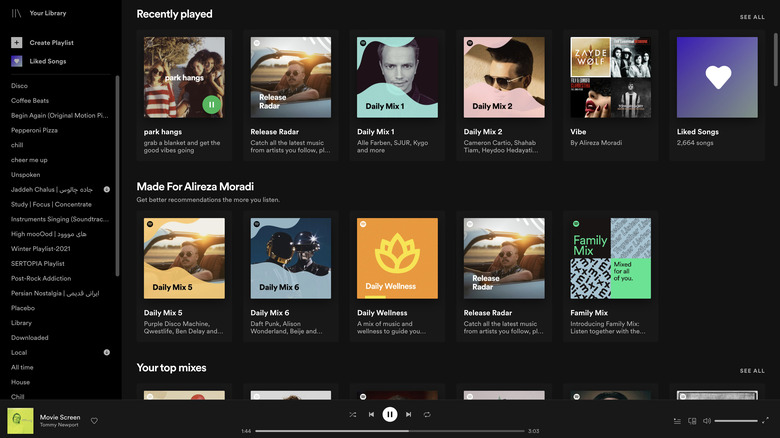Select Library playlist in sidebar list
This screenshot has height=438, width=780.
[21, 323]
